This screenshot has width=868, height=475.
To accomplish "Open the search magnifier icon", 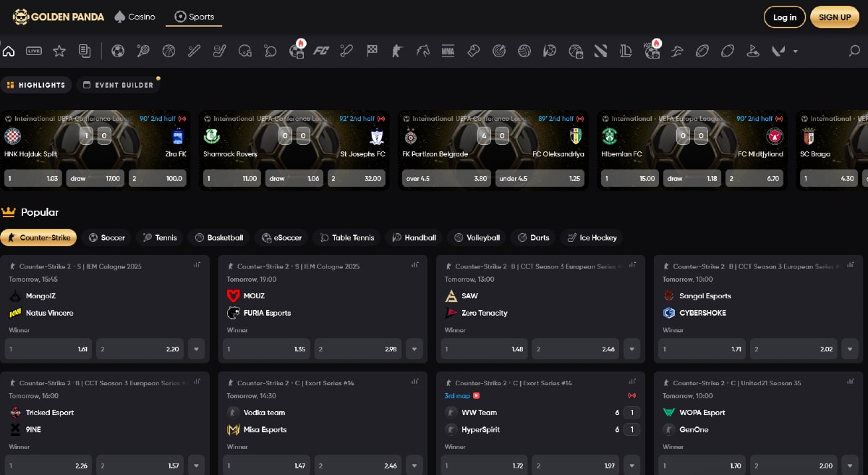I will click(854, 51).
